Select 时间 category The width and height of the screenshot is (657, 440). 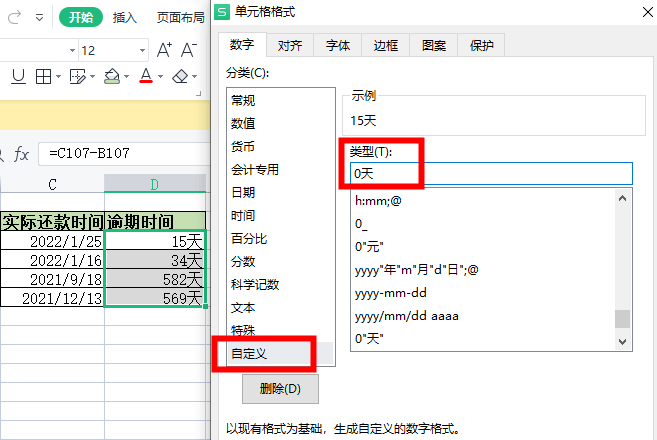[x=280, y=216]
